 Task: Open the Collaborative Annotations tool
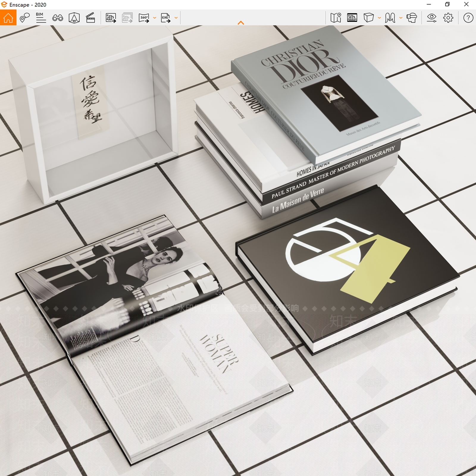[x=25, y=18]
